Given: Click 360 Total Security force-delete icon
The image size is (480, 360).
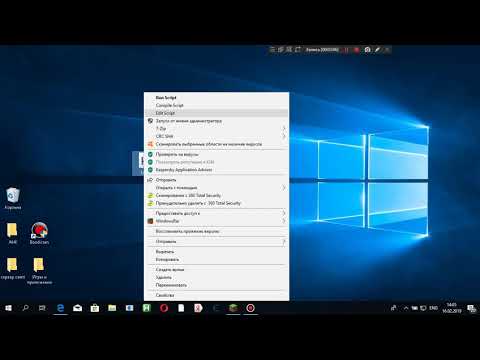Looking at the screenshot, I should point(150,203).
